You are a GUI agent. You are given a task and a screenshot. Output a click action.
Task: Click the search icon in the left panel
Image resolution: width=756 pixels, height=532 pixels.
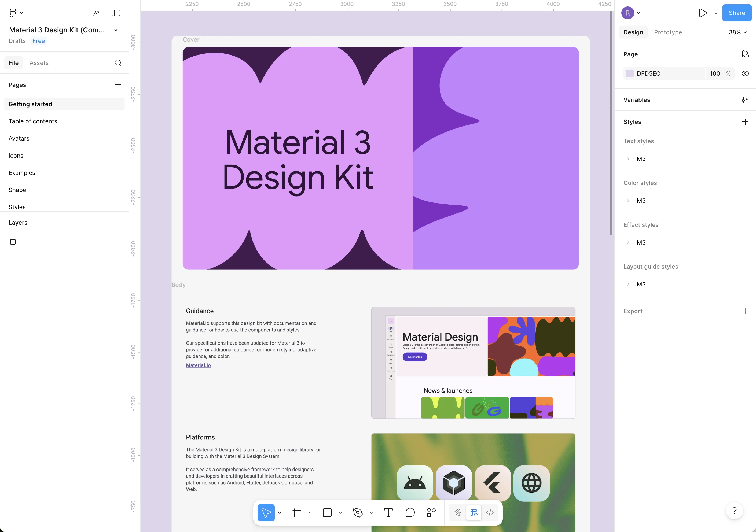pos(118,63)
